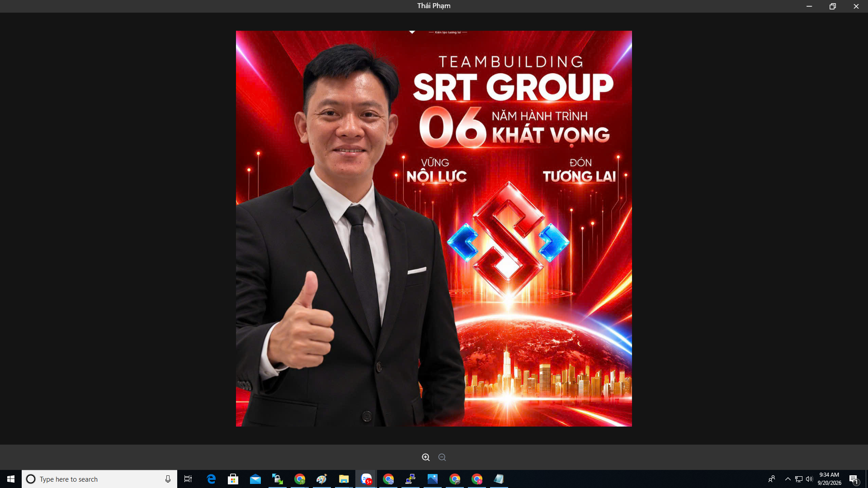This screenshot has height=488, width=868.
Task: Open the clock showing 9:34 AM
Action: tap(829, 479)
